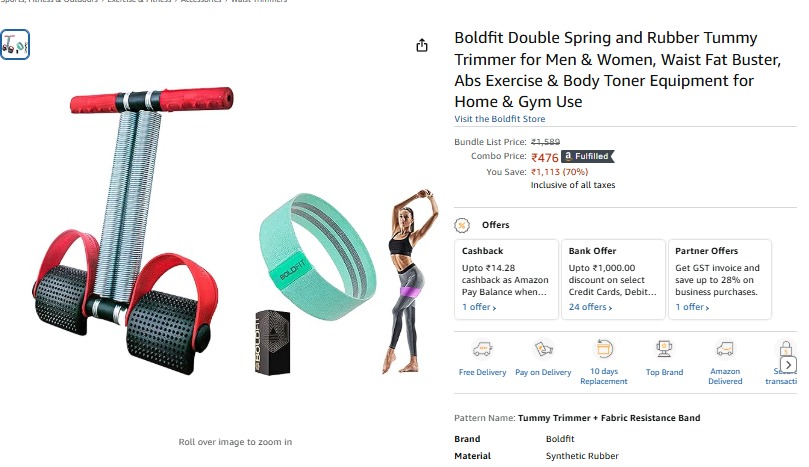Click the Amazon Fulfilled badge
Screen dimensions: 809x467
click(588, 156)
